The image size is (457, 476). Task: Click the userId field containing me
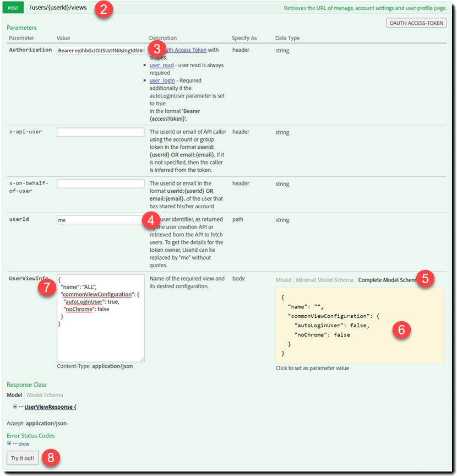coord(100,220)
